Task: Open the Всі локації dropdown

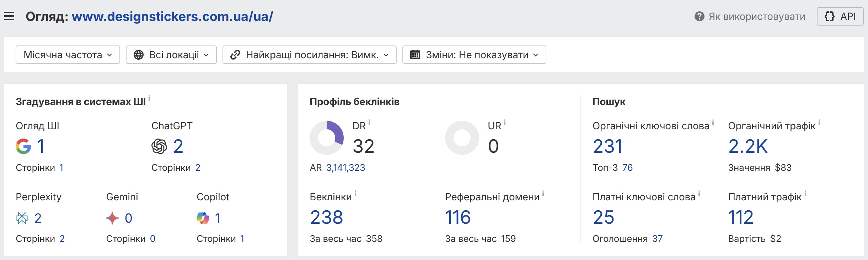Action: pos(171,55)
